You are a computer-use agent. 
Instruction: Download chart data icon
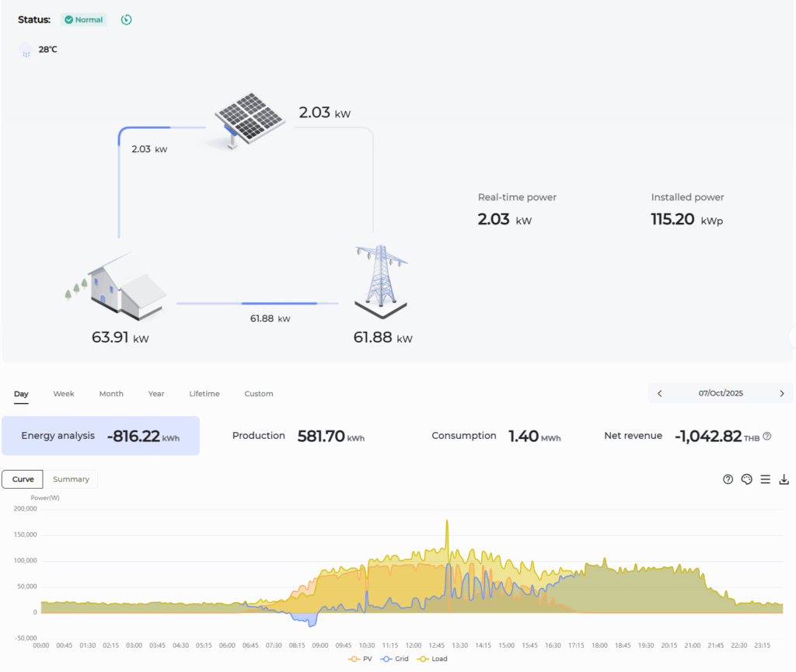tap(784, 479)
